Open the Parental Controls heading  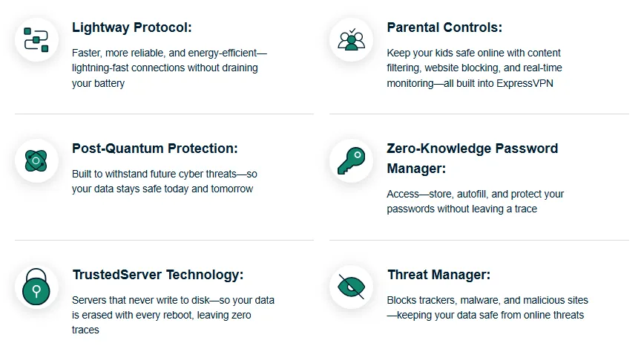[x=444, y=27]
